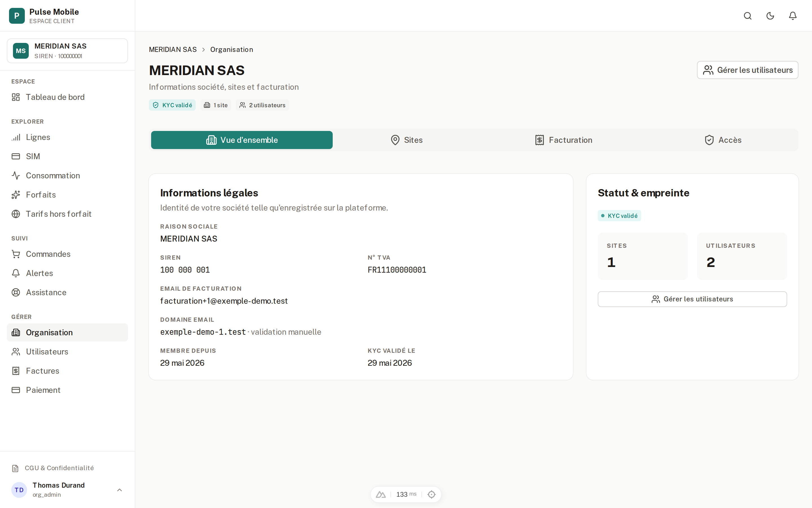This screenshot has height=508, width=812.
Task: Open Factures in sidebar
Action: tap(67, 371)
